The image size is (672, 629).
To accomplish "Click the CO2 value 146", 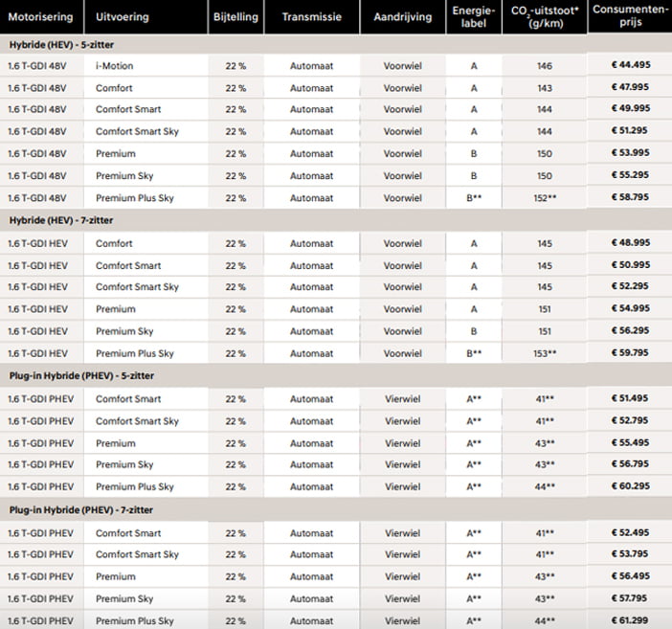I will [x=545, y=66].
